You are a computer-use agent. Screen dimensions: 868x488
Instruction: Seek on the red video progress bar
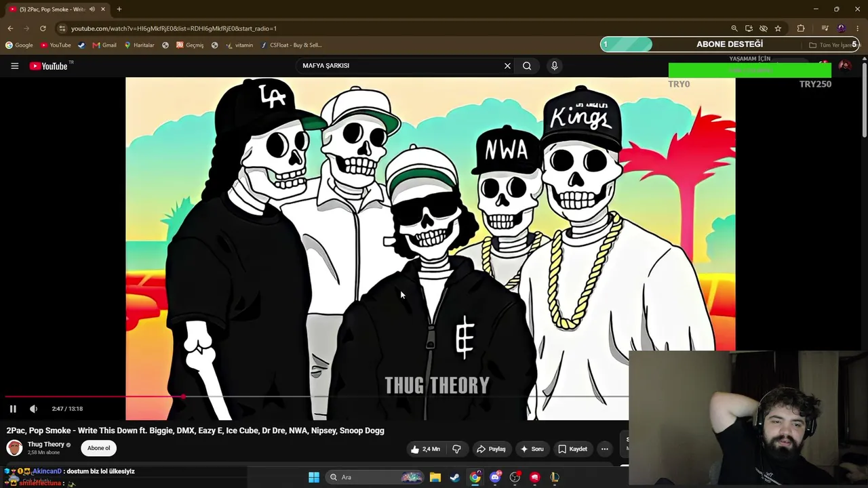(94, 396)
